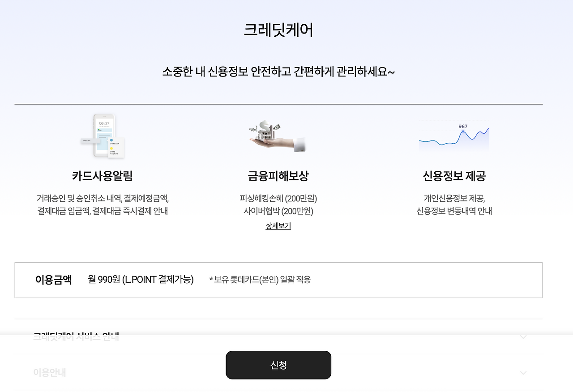Select the 카드사용알림 section heading
The image size is (573, 392).
103,176
